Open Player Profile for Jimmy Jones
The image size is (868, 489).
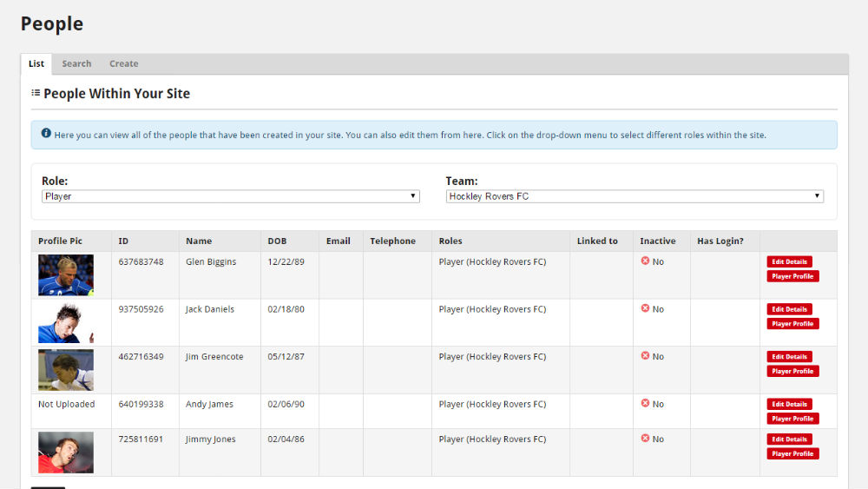tap(792, 453)
